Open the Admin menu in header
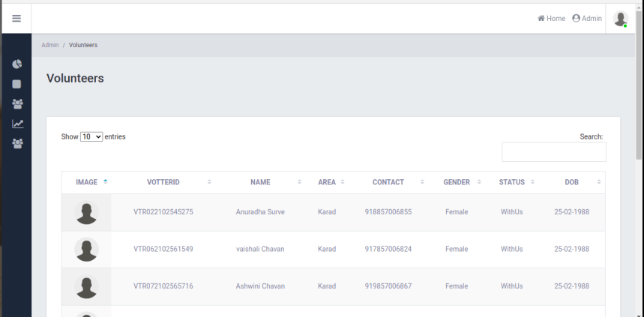Image resolution: width=644 pixels, height=317 pixels. (x=586, y=19)
